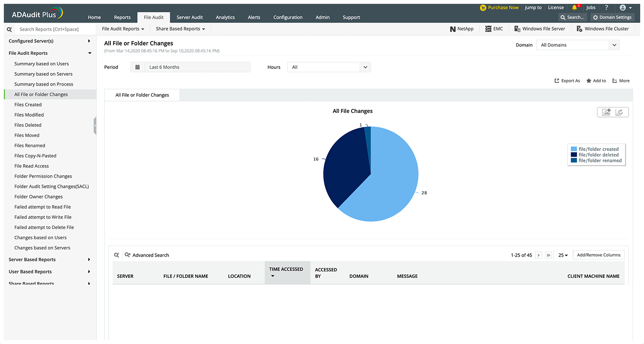Screen dimensions: 644x344
Task: Open the rows per page 25 dropdown
Action: (563, 255)
